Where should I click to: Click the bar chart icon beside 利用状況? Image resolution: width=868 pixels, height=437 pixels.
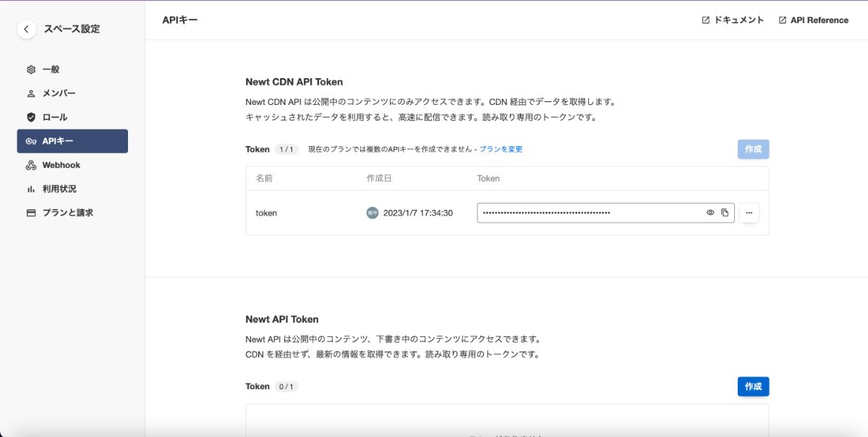pyautogui.click(x=31, y=189)
